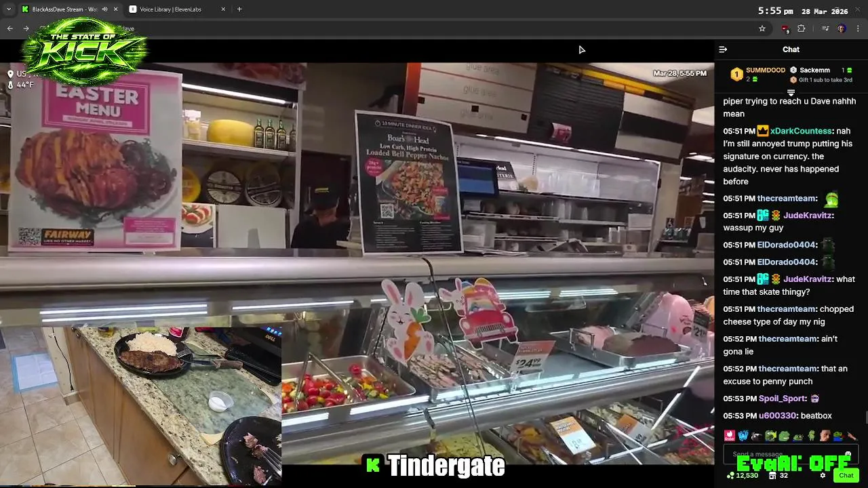Screen dimensions: 868x488
Task: Open the channel points 12,530 balance
Action: tap(743, 475)
